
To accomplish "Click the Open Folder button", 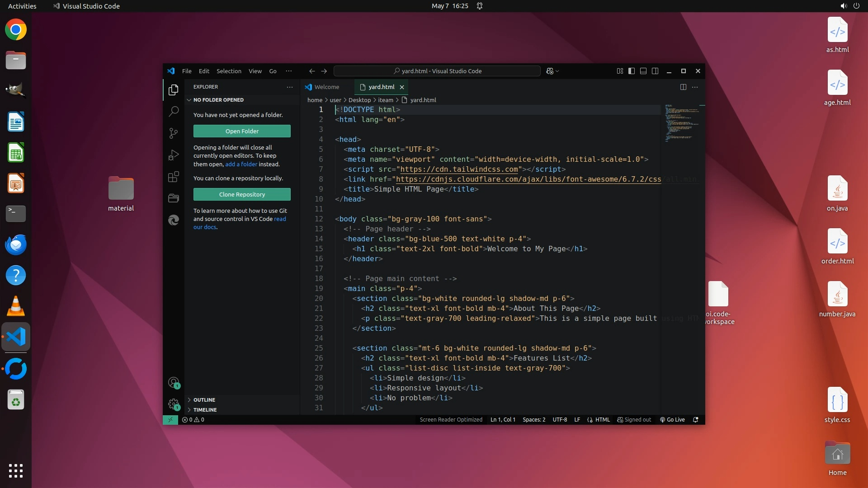I will coord(242,131).
